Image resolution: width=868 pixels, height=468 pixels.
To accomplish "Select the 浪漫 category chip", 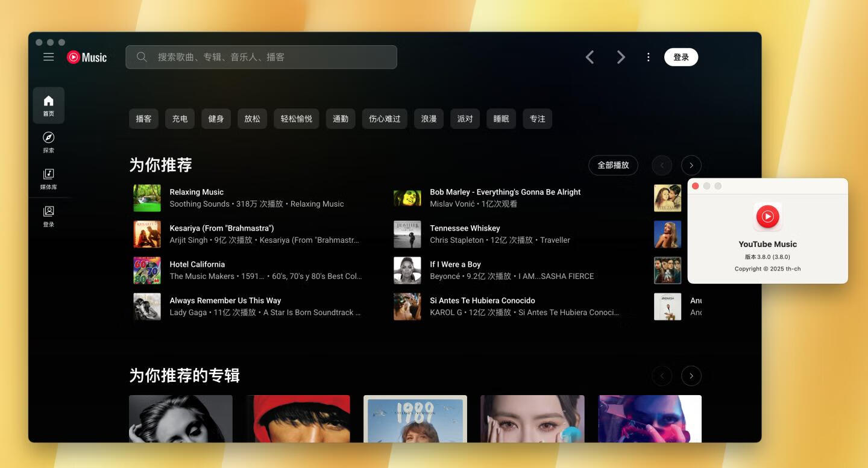I will tap(429, 119).
